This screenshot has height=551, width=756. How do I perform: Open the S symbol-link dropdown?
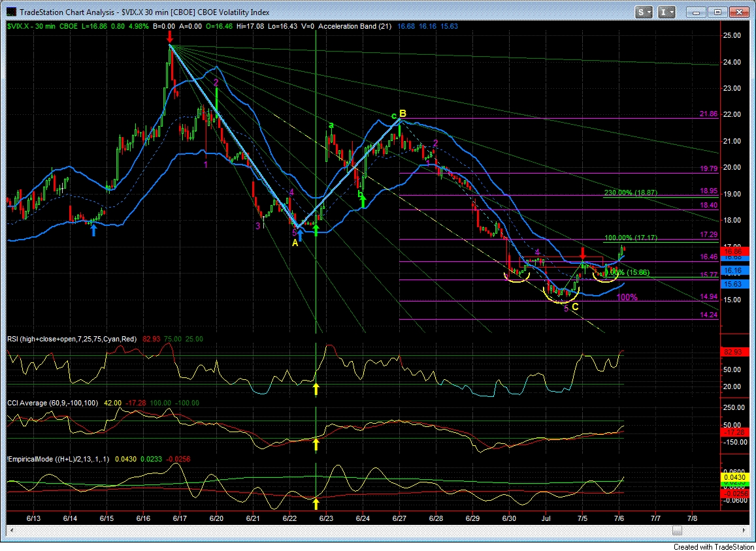tap(644, 12)
